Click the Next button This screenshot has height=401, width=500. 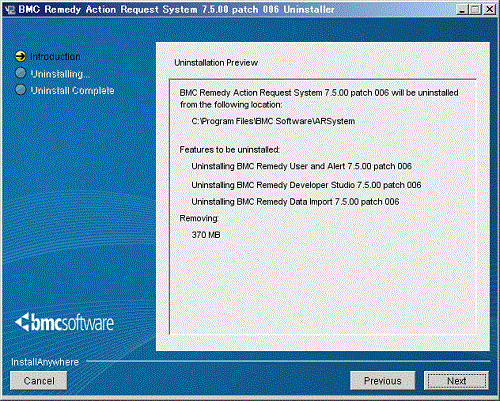(x=457, y=381)
